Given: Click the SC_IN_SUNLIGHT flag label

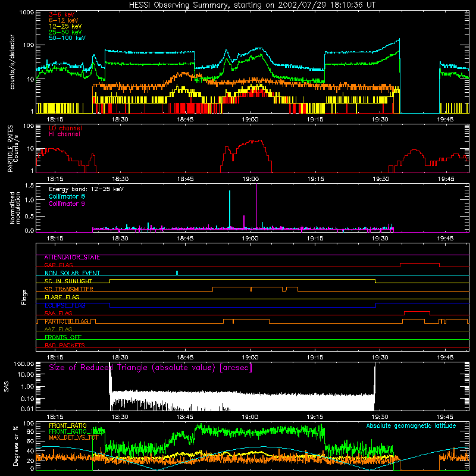Looking at the screenshot, I should [68, 281].
